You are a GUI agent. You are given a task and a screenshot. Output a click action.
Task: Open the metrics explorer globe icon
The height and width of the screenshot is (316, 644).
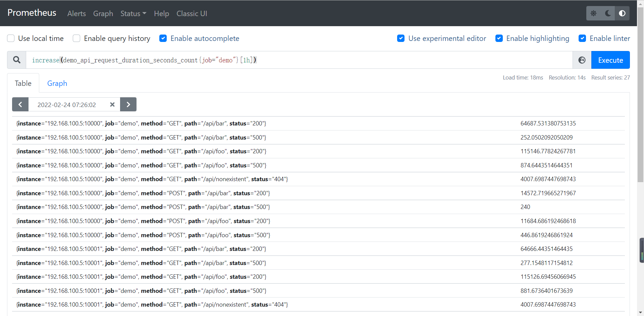pyautogui.click(x=582, y=60)
